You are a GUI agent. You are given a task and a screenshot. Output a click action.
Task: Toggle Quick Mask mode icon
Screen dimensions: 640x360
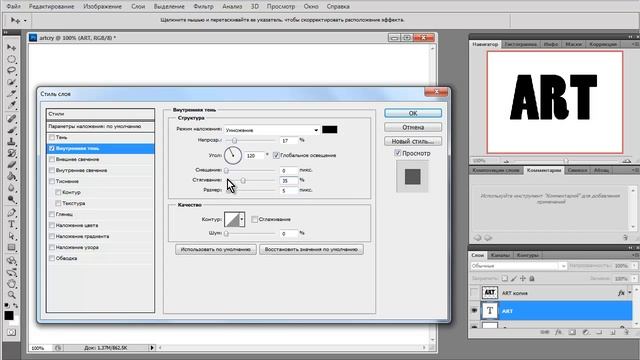[x=11, y=333]
